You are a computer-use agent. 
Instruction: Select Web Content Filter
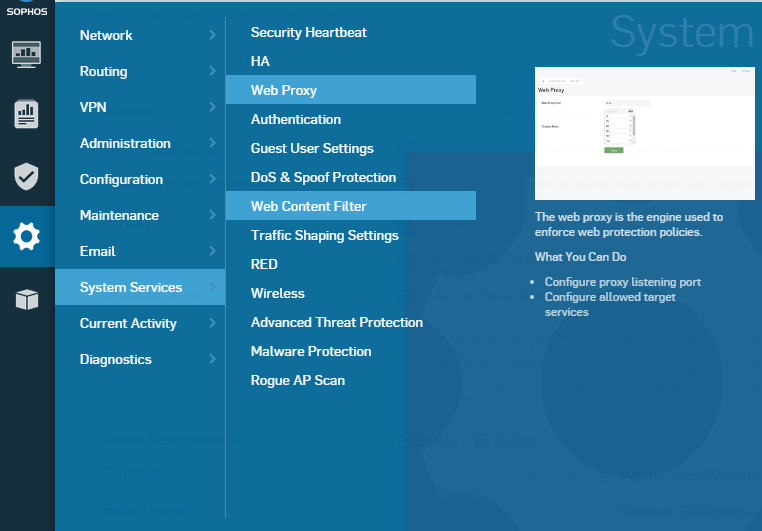(x=351, y=206)
